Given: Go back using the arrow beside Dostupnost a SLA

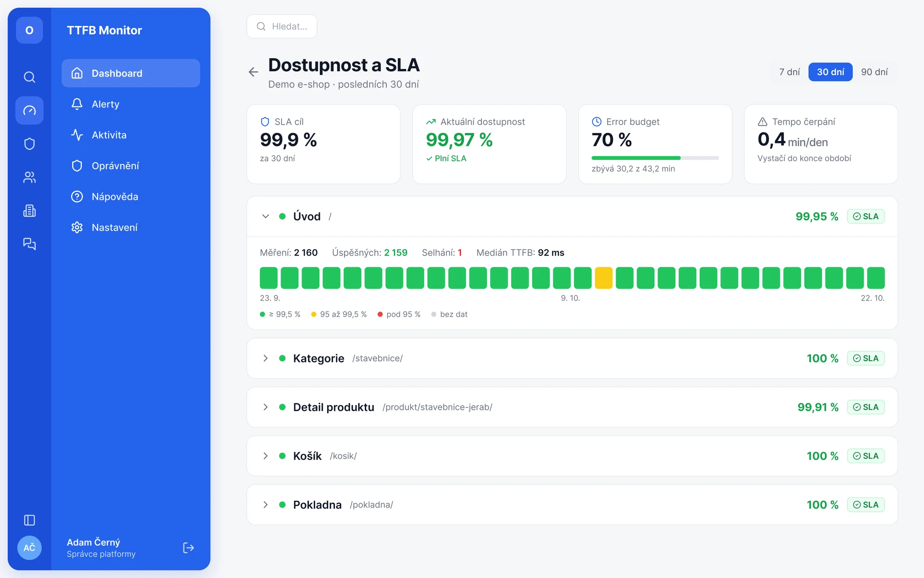Looking at the screenshot, I should 253,72.
